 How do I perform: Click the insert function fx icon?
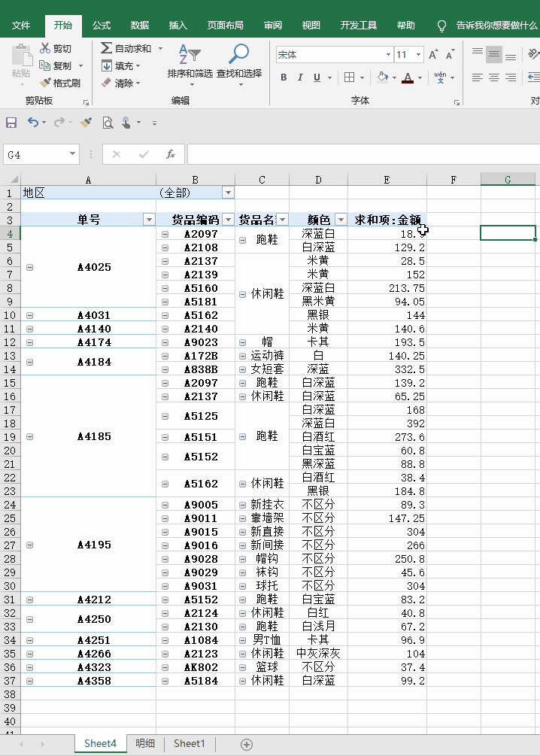pos(170,154)
